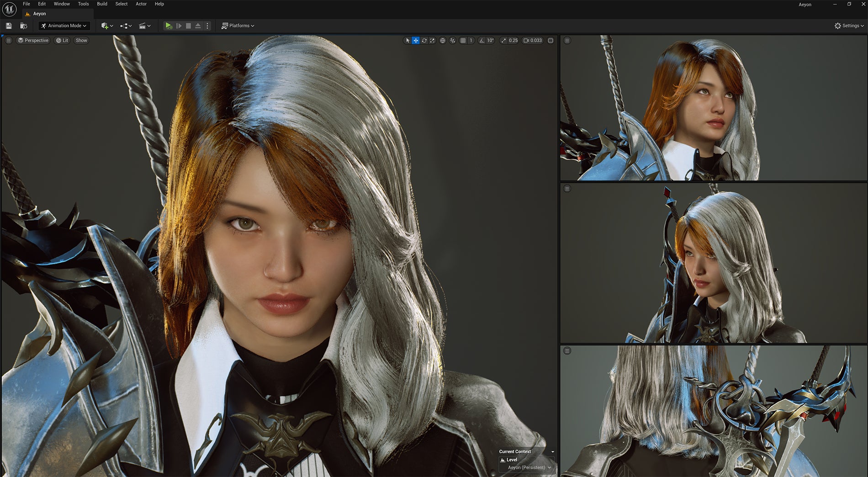Screen dimensions: 868x477
Task: Maximize the main viewport with square icon
Action: [550, 41]
